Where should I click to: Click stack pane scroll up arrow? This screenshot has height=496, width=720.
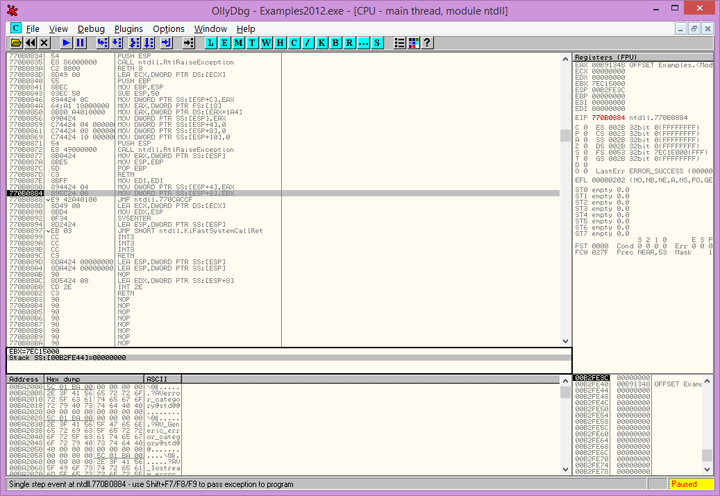tap(707, 381)
